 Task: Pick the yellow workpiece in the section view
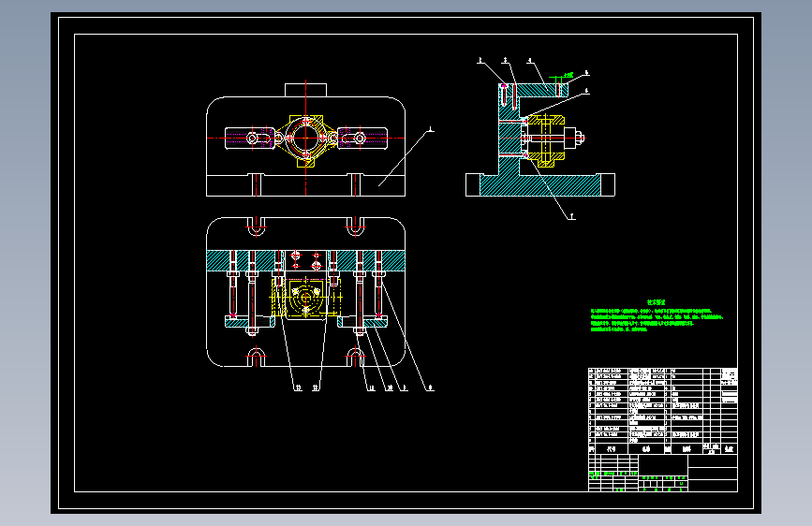click(x=546, y=140)
